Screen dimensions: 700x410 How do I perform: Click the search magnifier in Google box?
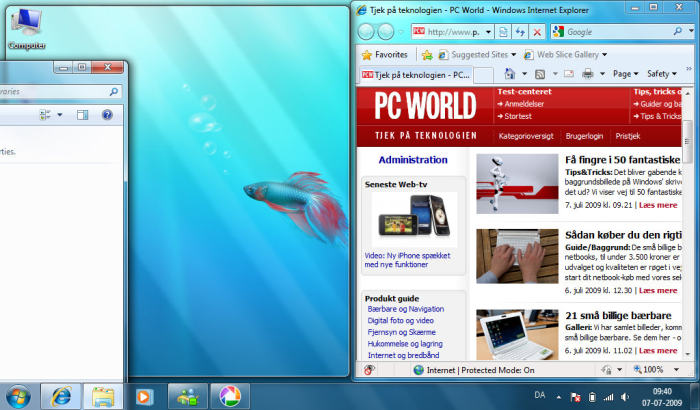[678, 31]
